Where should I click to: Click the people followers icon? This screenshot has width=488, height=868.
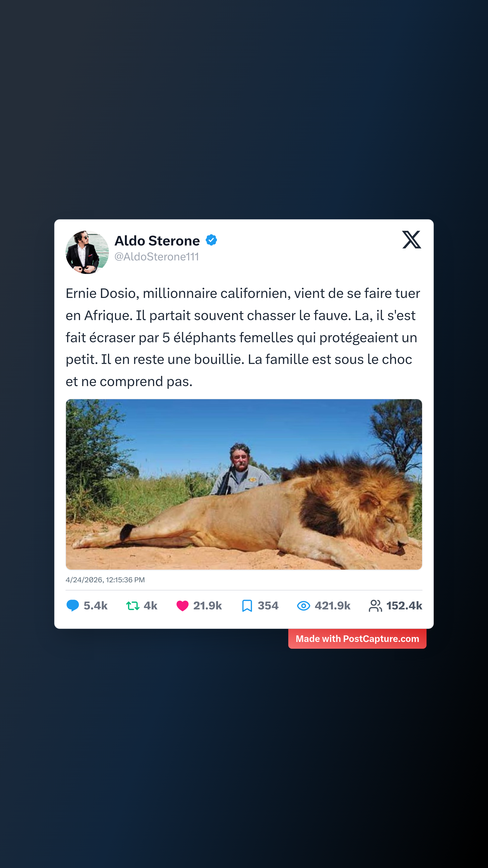pyautogui.click(x=375, y=606)
